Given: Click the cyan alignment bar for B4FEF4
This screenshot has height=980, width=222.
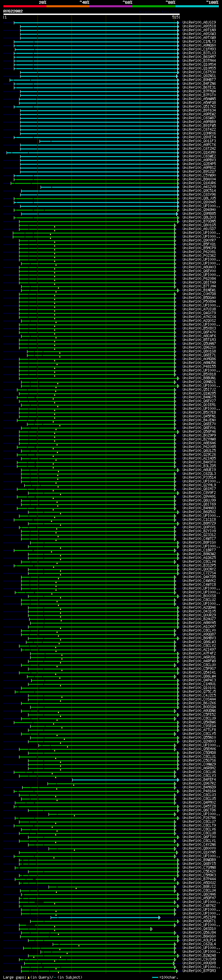Looking at the screenshot, I should pos(125,780).
